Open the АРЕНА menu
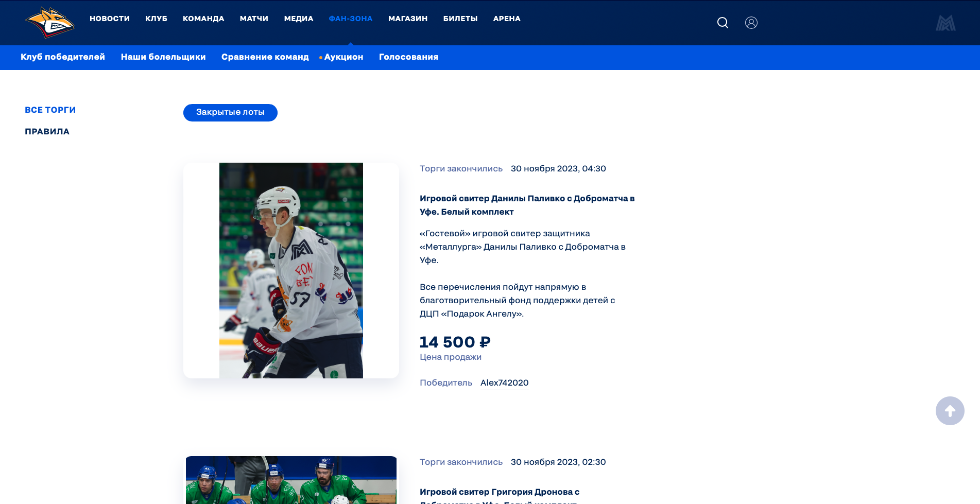 pyautogui.click(x=507, y=19)
